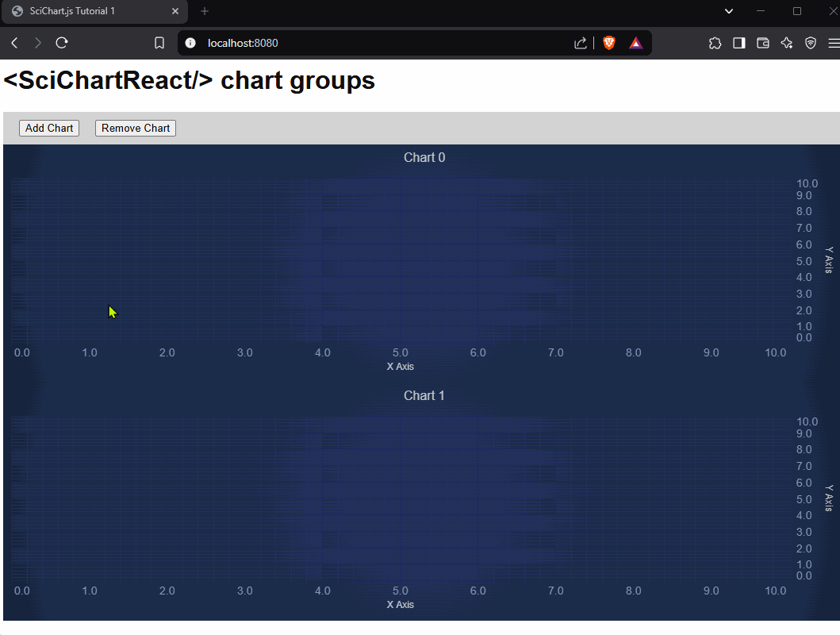This screenshot has height=635, width=840.
Task: Open the extensions puzzle icon
Action: tap(715, 43)
